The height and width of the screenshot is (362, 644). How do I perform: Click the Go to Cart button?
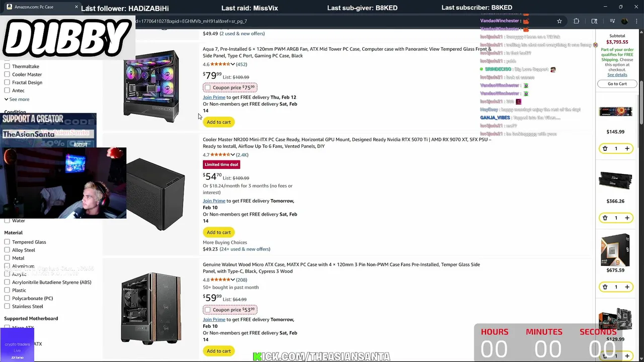(x=617, y=84)
